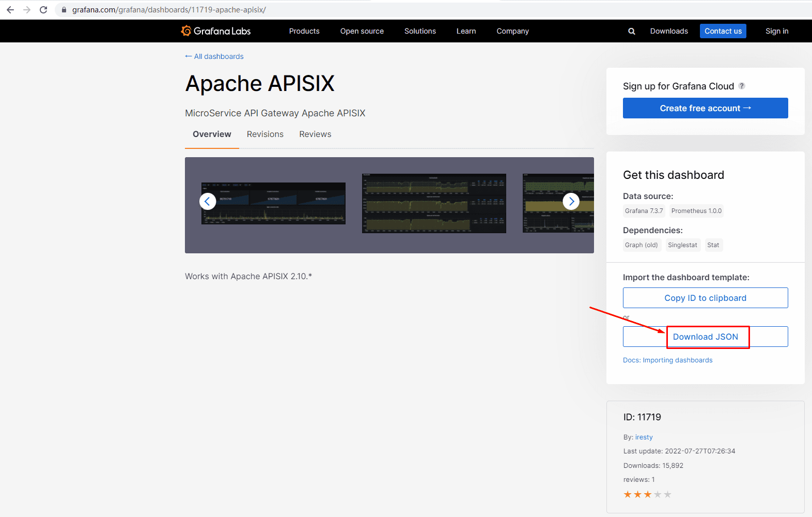Click Create free account button

(x=706, y=108)
